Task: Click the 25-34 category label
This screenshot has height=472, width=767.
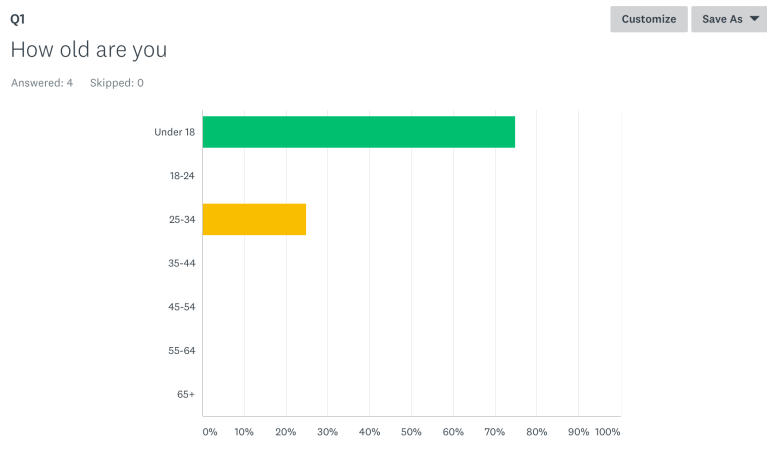Action: (181, 219)
